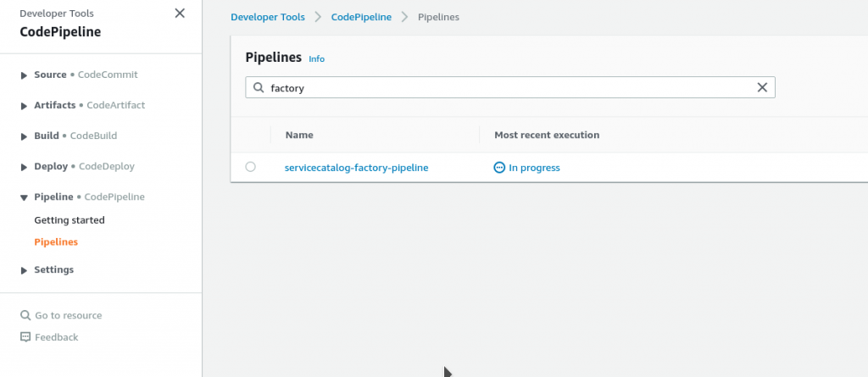
Task: Open the Info link beside Pipelines
Action: pos(317,58)
